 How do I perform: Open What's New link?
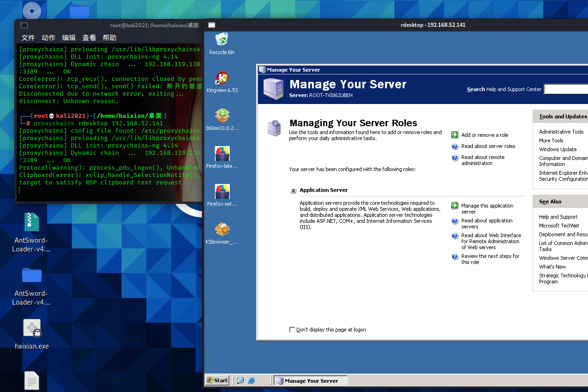pos(552,267)
